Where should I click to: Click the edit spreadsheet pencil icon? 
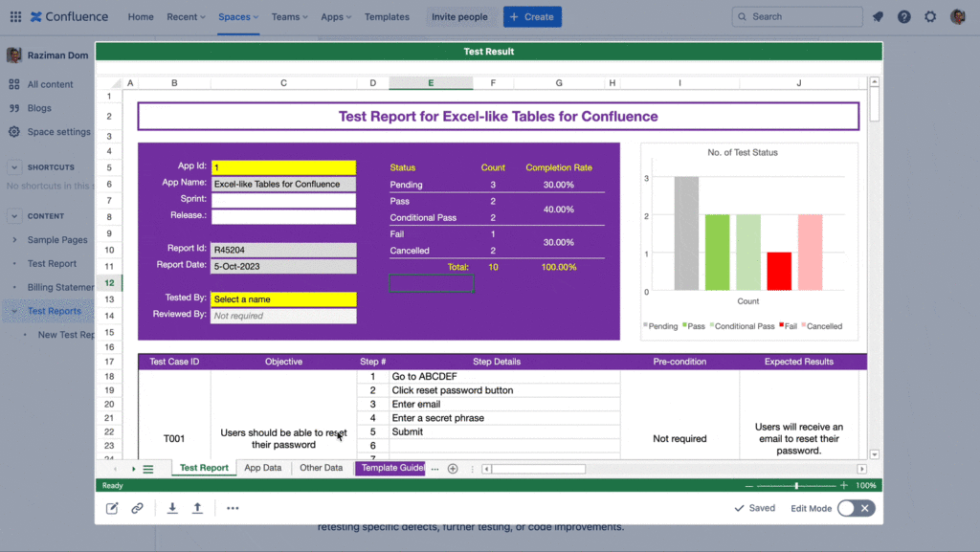point(112,508)
